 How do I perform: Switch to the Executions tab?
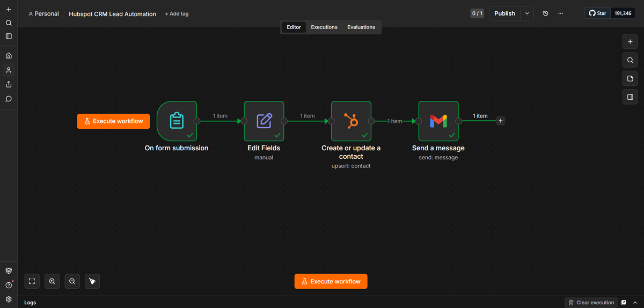(x=324, y=27)
